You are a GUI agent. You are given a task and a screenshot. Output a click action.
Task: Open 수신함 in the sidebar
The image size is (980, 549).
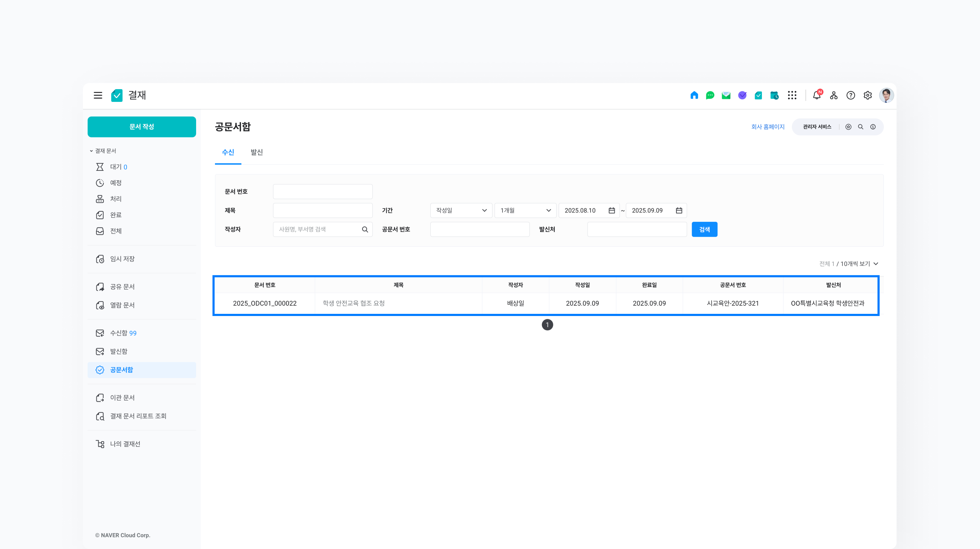(x=119, y=333)
